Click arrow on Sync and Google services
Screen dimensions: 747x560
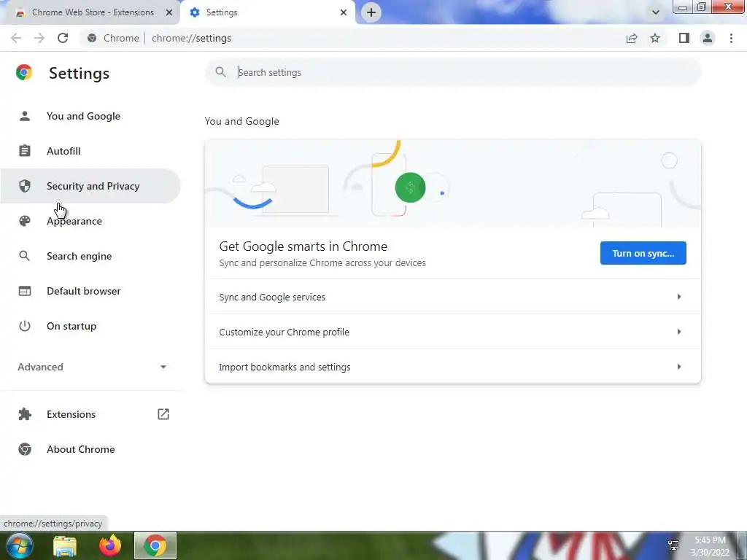(x=679, y=297)
